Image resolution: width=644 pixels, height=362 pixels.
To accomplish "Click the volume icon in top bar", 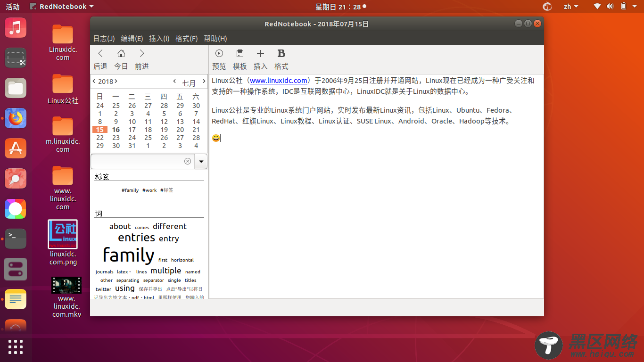I will (610, 7).
